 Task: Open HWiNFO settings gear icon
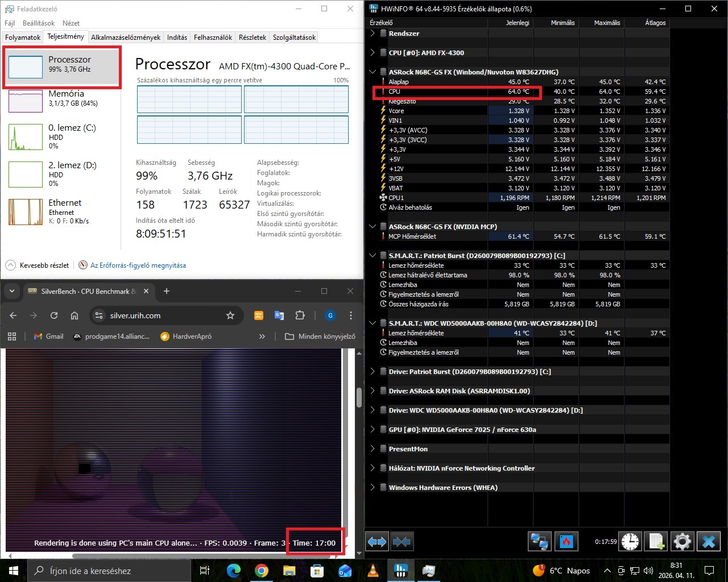pyautogui.click(x=682, y=542)
